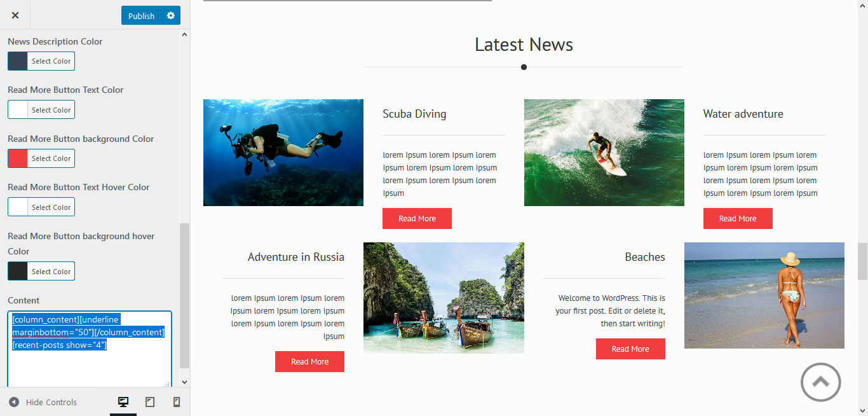Open News Description Color swatch
Screen dimensions: 868x416
[18, 61]
